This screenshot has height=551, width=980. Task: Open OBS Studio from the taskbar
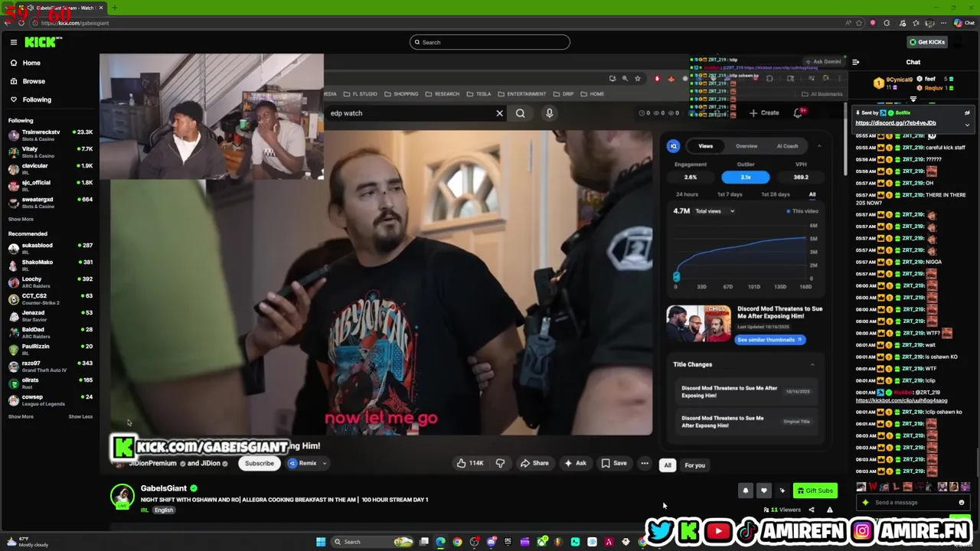474,542
